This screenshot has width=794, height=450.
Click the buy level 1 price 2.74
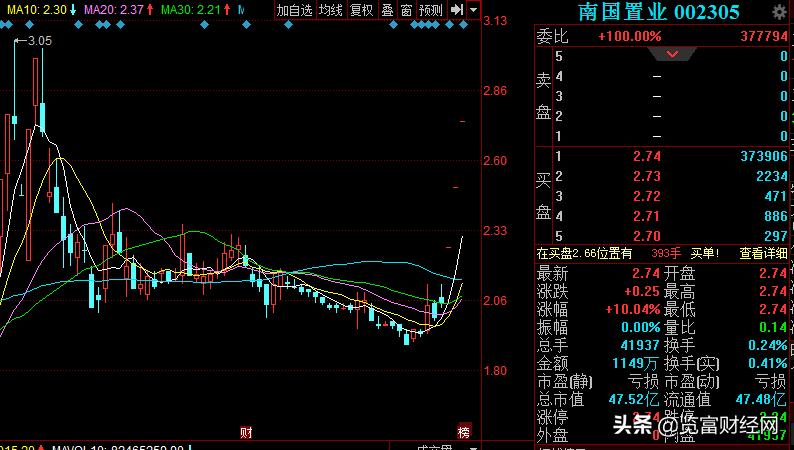pos(647,156)
